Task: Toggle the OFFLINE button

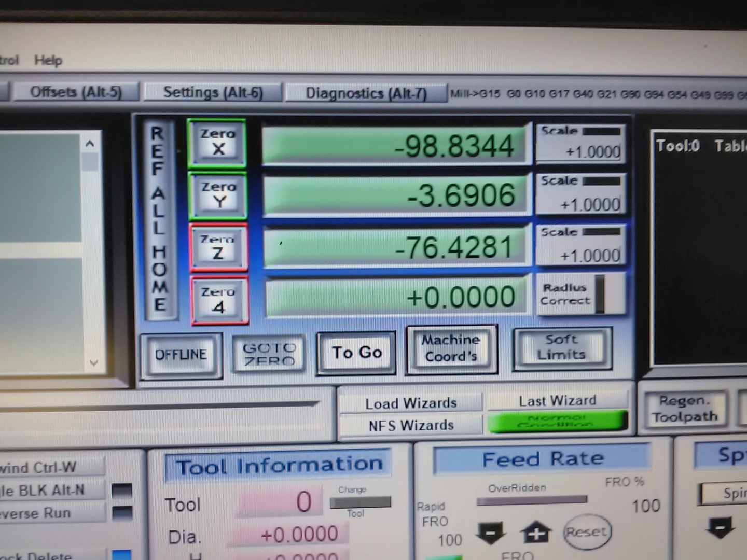Action: click(181, 355)
